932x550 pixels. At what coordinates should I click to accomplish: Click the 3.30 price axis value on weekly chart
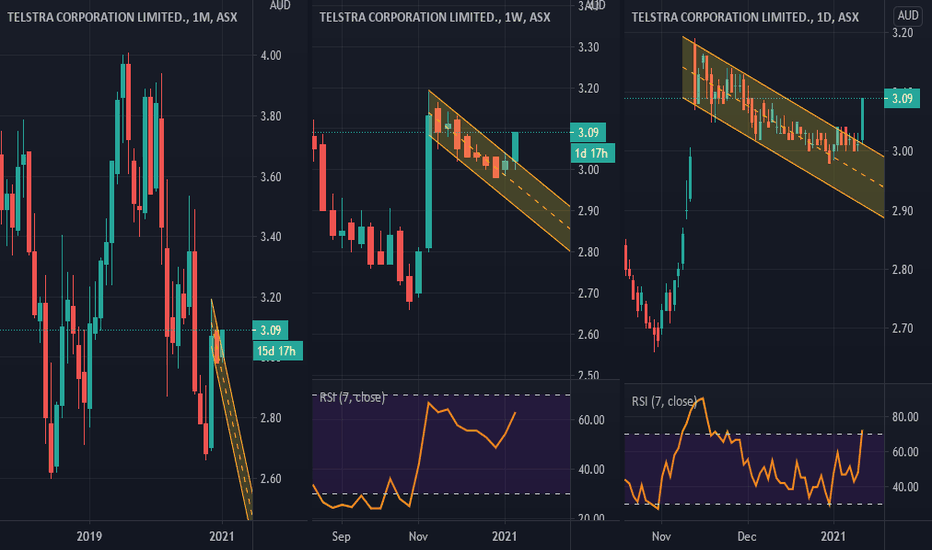588,47
